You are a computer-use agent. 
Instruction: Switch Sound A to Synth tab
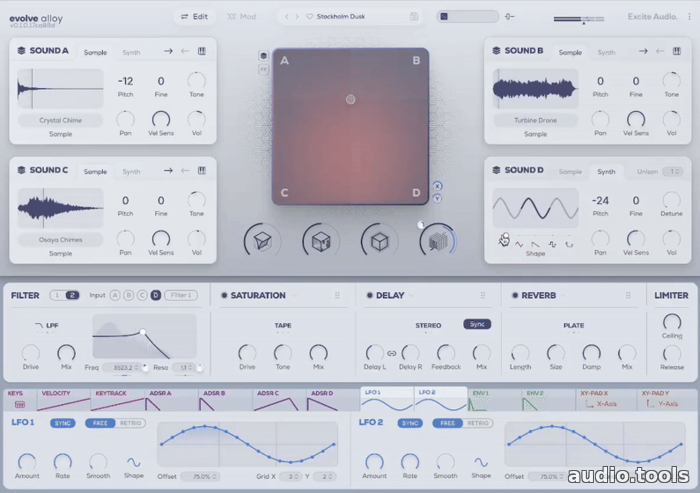(x=131, y=53)
